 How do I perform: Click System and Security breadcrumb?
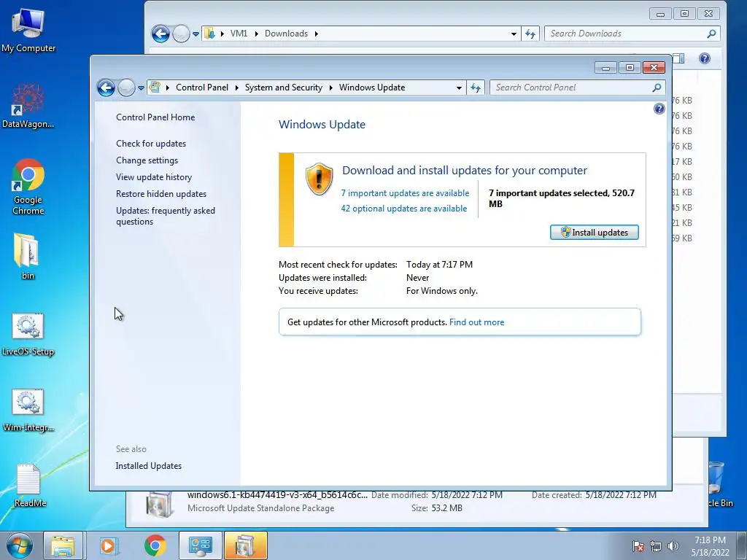[x=284, y=87]
